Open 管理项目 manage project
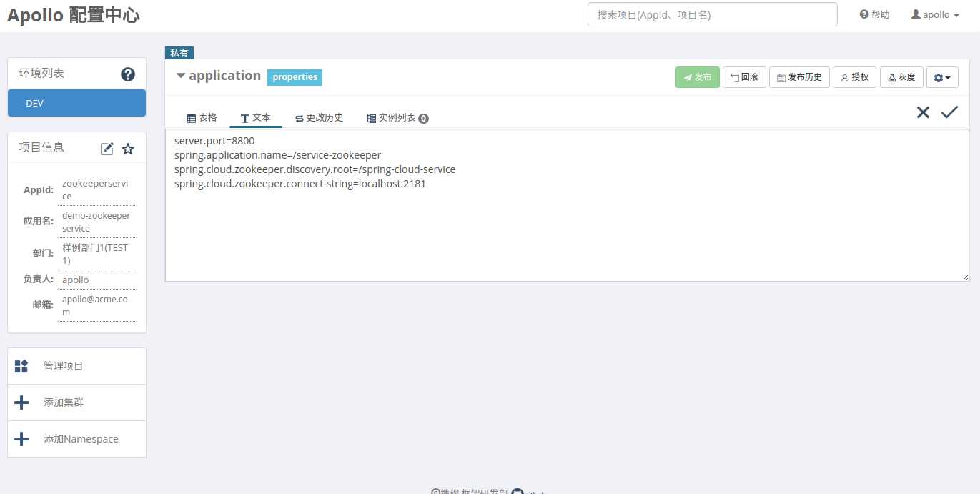 [x=76, y=366]
